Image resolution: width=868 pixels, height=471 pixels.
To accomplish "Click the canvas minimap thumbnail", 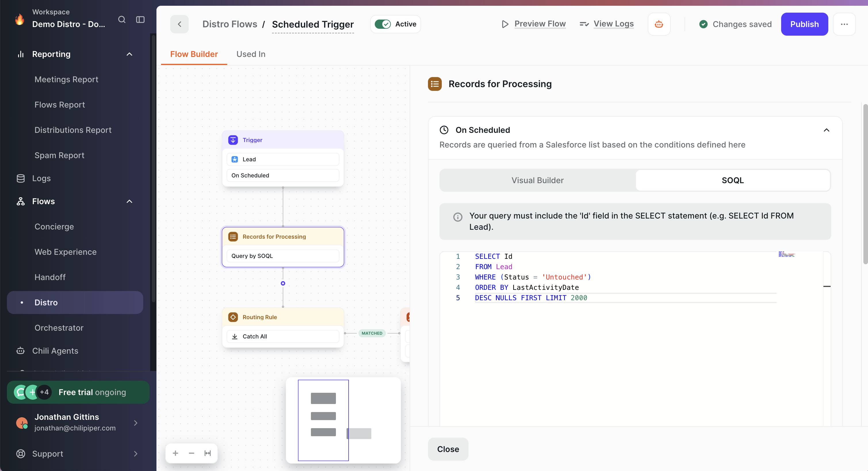I will click(x=343, y=420).
